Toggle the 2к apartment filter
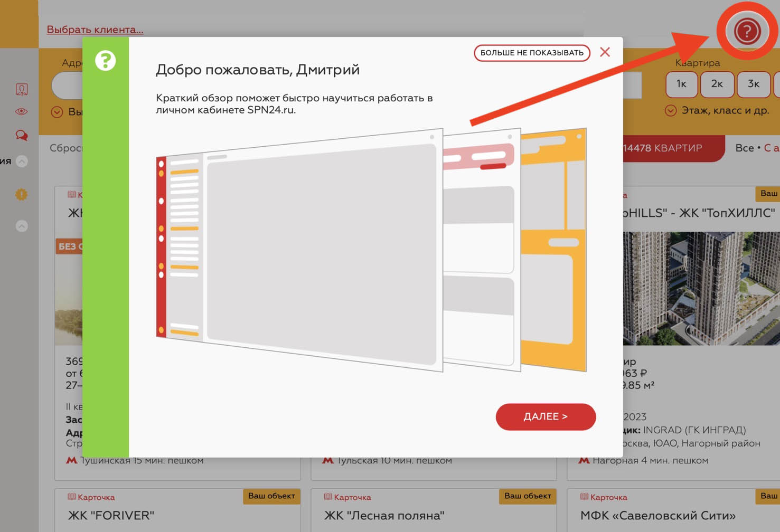780x532 pixels. pos(717,84)
